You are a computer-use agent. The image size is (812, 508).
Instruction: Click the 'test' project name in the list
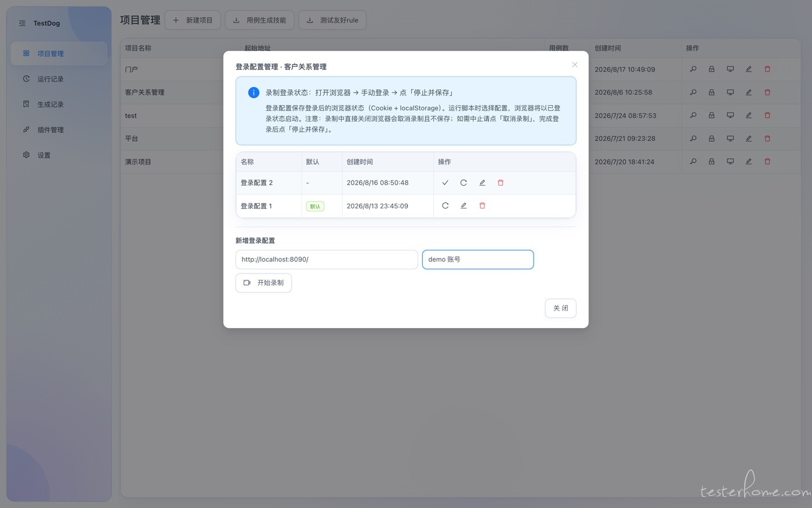(x=131, y=116)
